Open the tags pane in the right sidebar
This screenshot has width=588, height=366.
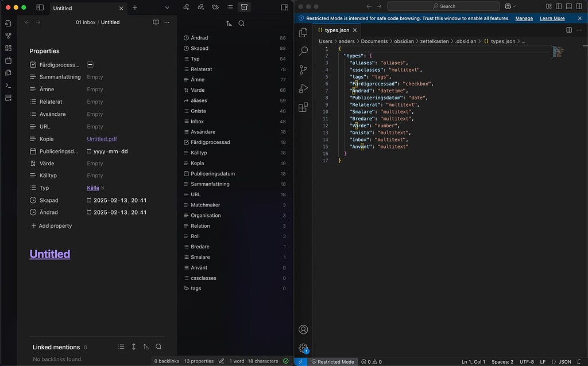point(216,7)
